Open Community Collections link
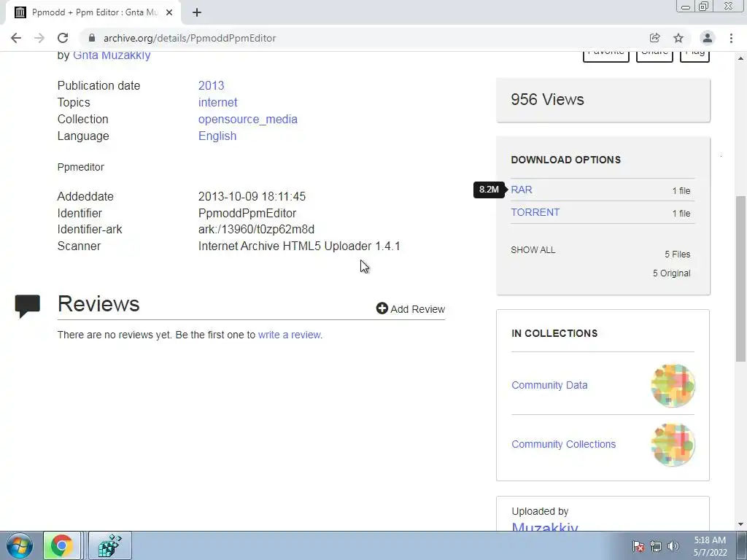Viewport: 747px width, 560px height. tap(563, 444)
